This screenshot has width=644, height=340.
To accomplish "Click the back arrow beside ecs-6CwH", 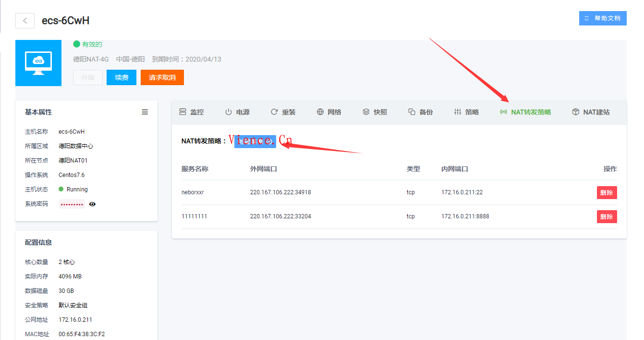I will pos(25,21).
